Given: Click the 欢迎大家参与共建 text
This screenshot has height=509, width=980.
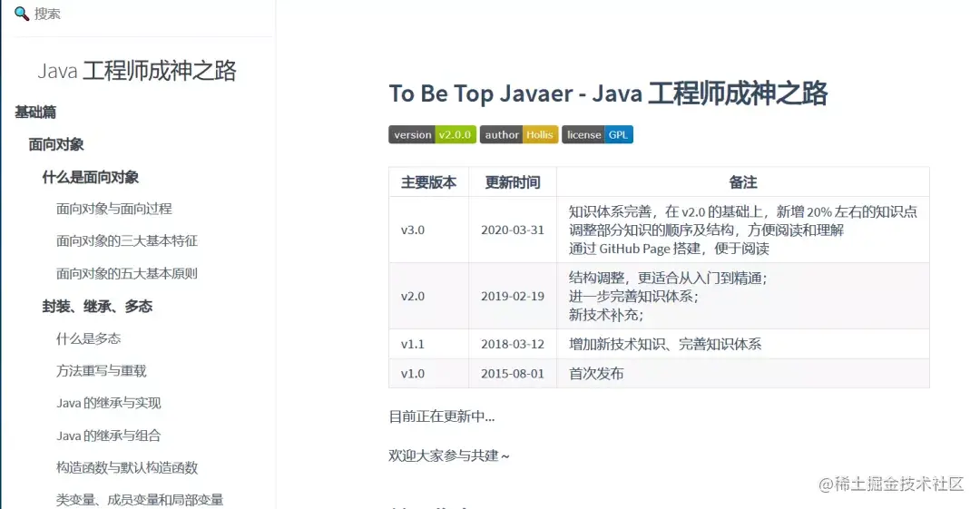Looking at the screenshot, I should click(x=449, y=455).
